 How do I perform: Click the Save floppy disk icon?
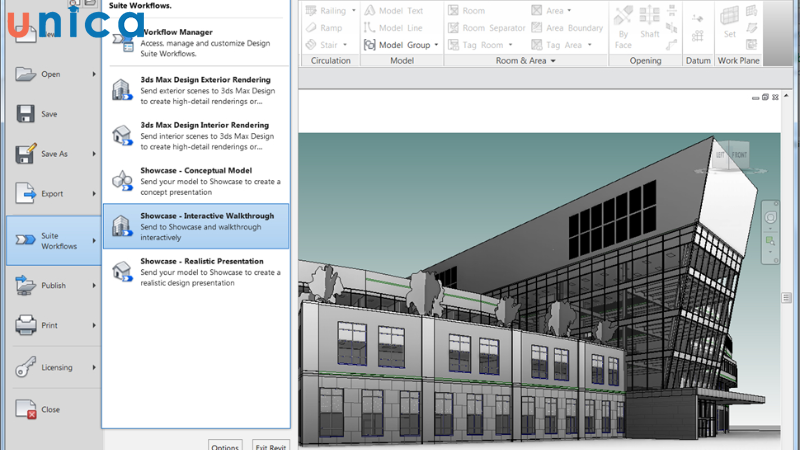25,114
